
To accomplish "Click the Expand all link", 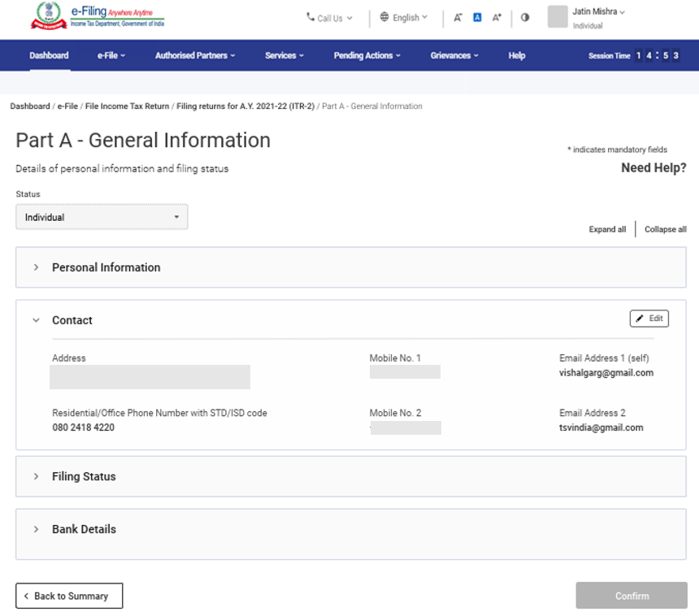I will [x=607, y=229].
